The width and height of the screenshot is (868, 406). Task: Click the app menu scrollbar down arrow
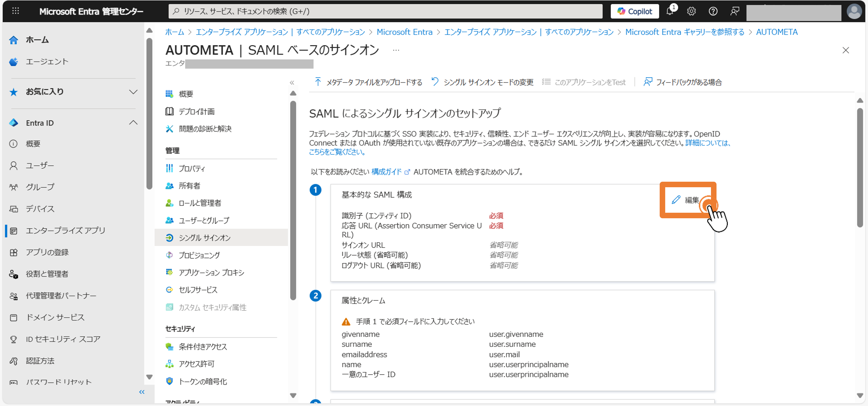(x=293, y=395)
